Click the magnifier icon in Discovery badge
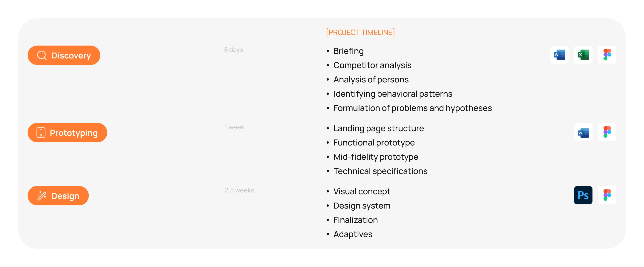The image size is (644, 267). 42,55
